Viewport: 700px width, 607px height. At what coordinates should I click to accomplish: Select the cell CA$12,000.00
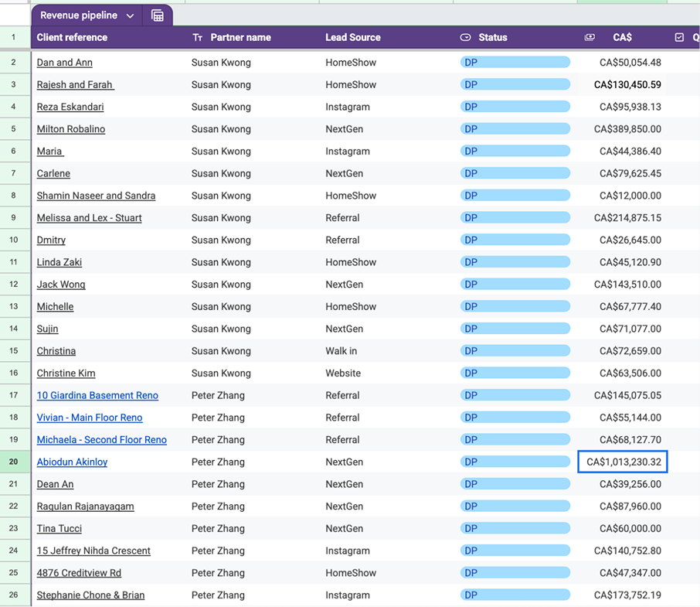pyautogui.click(x=622, y=196)
